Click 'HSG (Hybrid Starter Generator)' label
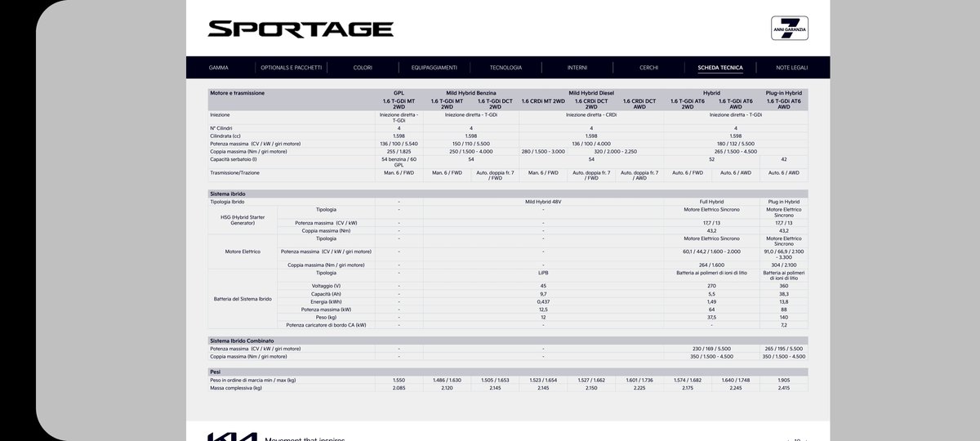This screenshot has width=980, height=441. [x=243, y=220]
